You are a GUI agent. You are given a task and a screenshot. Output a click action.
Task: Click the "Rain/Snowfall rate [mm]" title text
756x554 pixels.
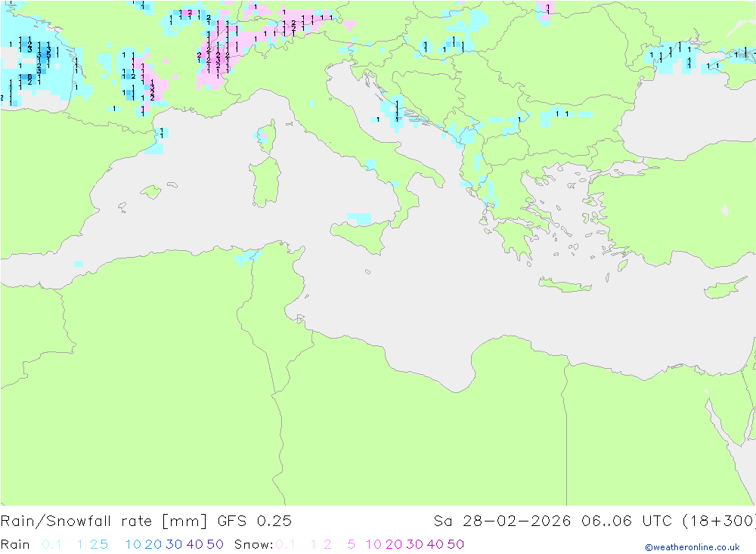point(104,522)
